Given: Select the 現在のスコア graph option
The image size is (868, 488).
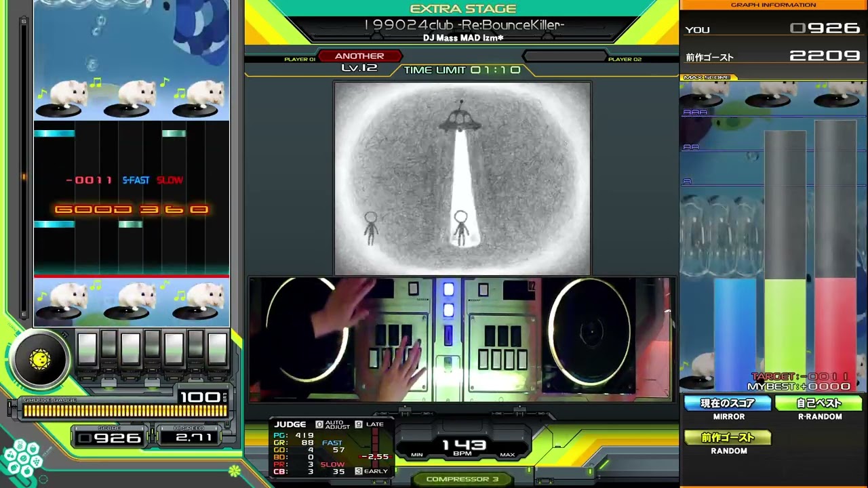Looking at the screenshot, I should click(728, 403).
